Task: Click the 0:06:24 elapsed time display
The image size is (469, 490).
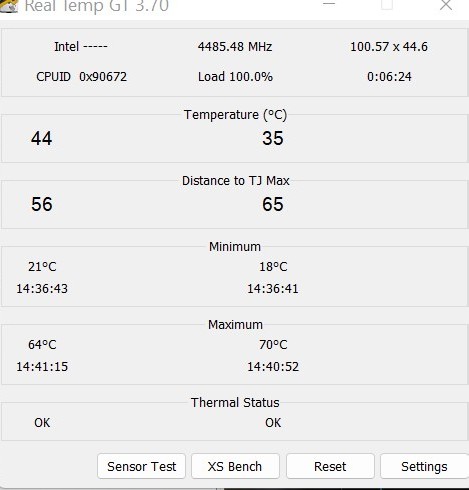Action: coord(389,77)
